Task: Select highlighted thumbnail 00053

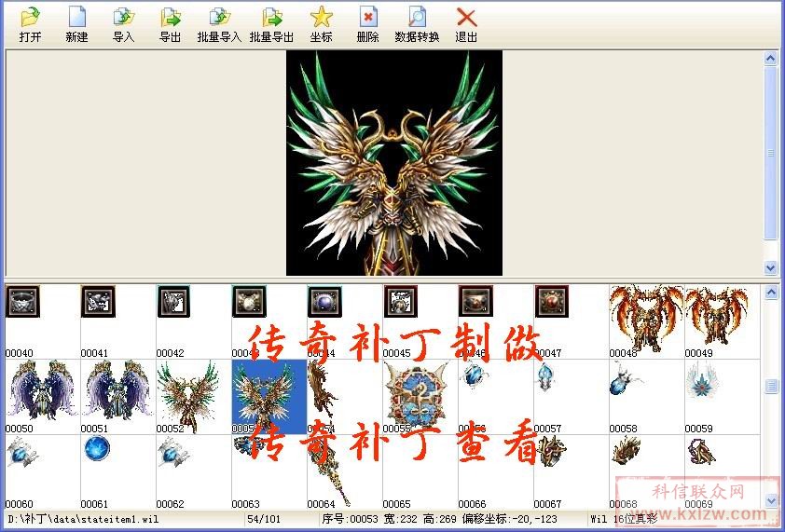Action: 269,396
